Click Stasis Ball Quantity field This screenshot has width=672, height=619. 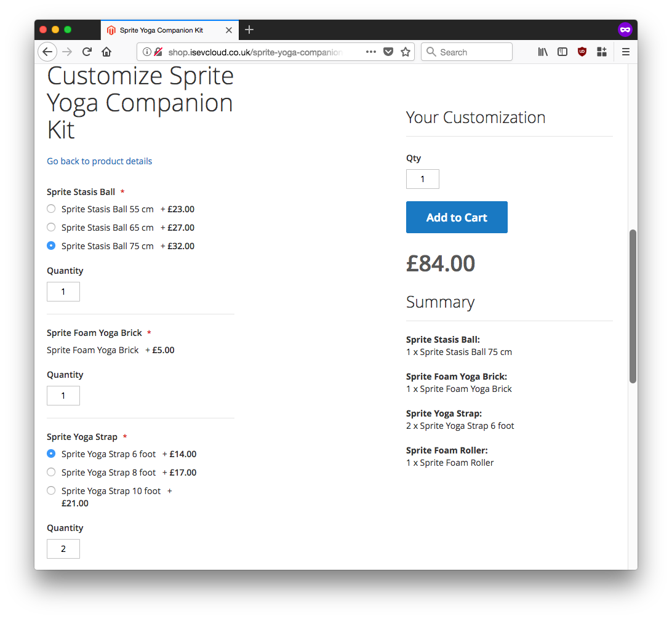(63, 292)
